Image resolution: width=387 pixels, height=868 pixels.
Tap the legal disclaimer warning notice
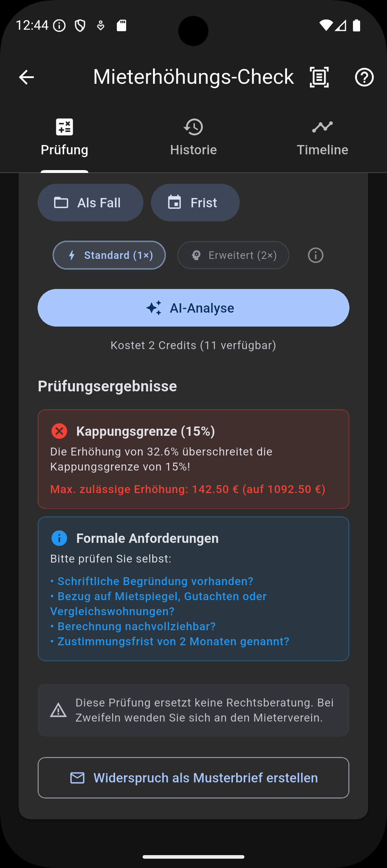pos(193,709)
